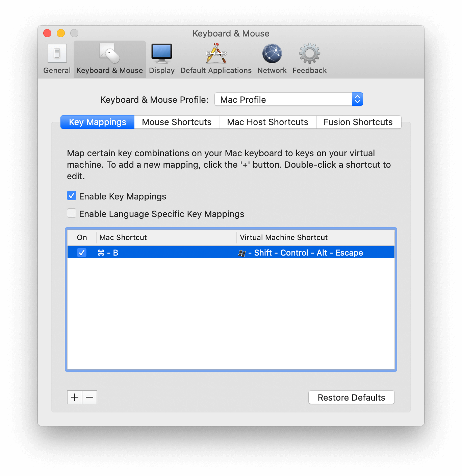Click the Windows logo in the shortcut row
This screenshot has height=476, width=462.
pos(242,253)
